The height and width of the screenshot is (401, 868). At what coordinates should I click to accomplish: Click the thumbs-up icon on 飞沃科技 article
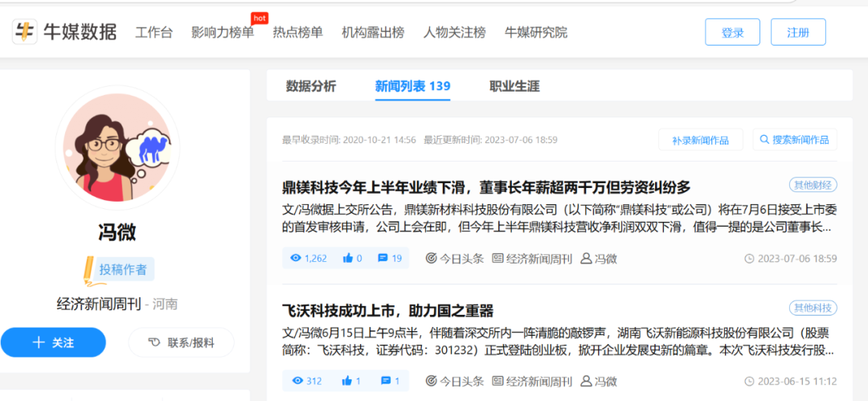[348, 380]
